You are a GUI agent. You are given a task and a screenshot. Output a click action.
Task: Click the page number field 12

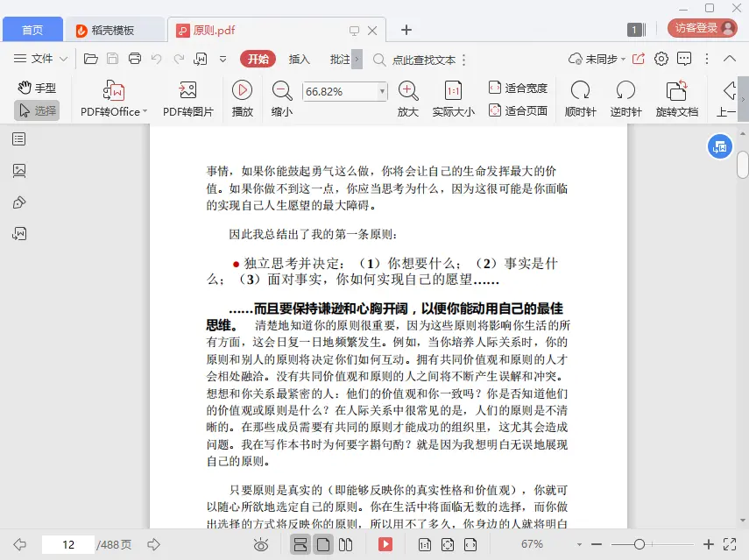tap(68, 544)
